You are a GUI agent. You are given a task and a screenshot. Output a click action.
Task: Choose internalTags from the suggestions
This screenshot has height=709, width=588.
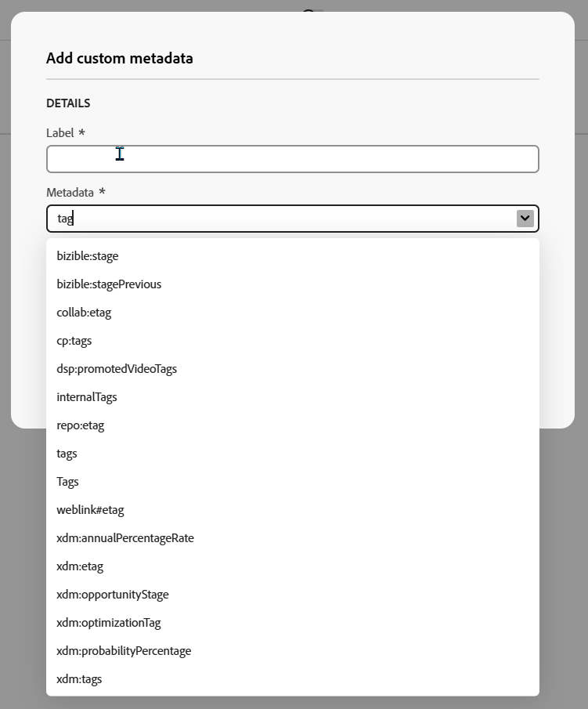(87, 397)
